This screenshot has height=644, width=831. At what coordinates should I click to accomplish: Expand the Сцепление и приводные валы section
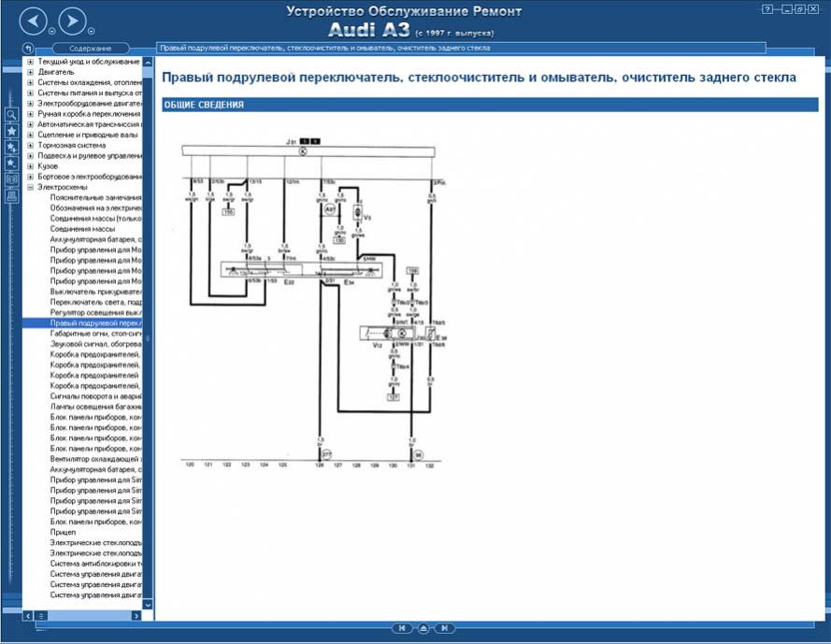click(x=30, y=135)
